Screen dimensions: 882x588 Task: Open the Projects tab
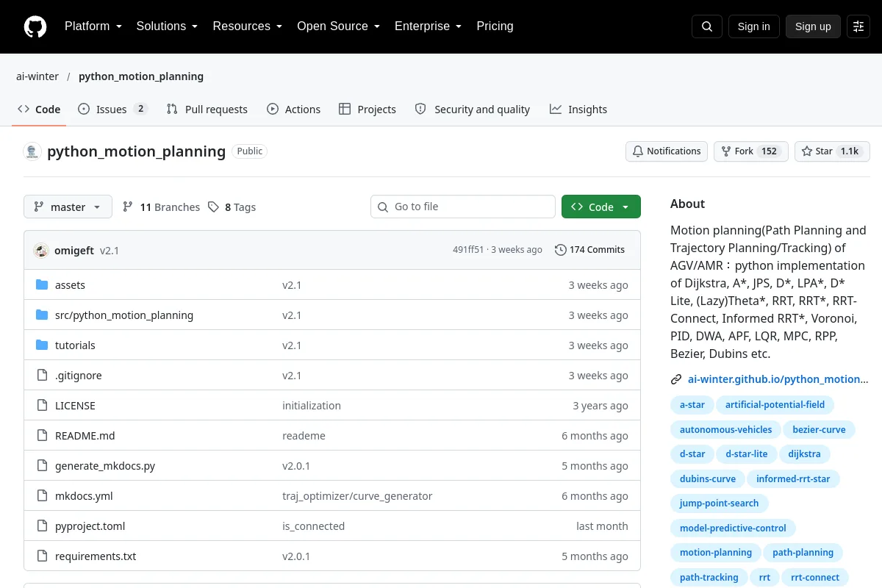click(367, 110)
